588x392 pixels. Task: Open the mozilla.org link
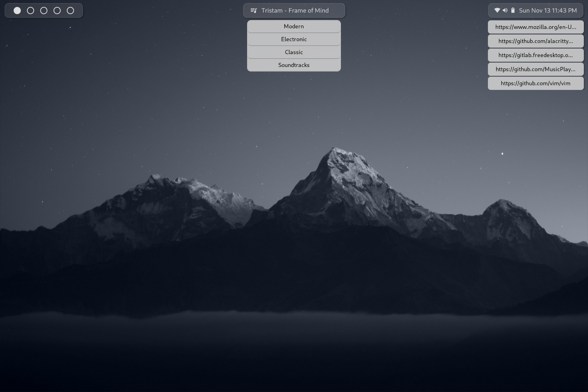(x=536, y=27)
